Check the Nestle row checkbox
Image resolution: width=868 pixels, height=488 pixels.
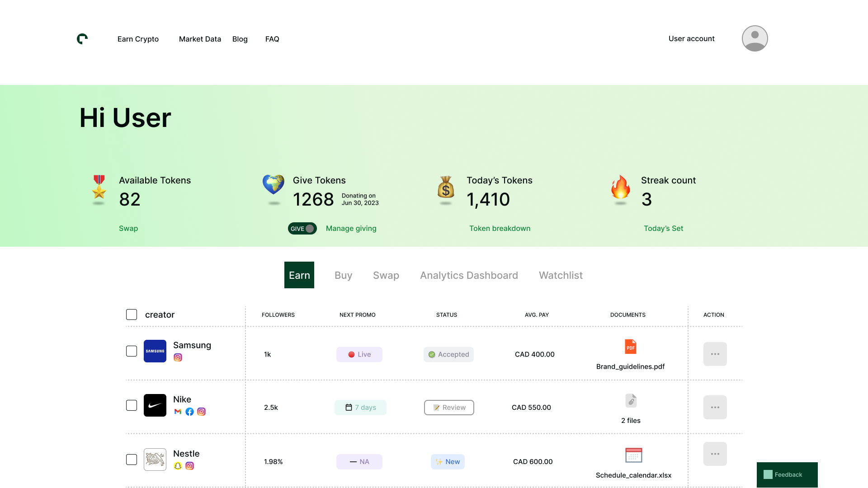pyautogui.click(x=132, y=460)
